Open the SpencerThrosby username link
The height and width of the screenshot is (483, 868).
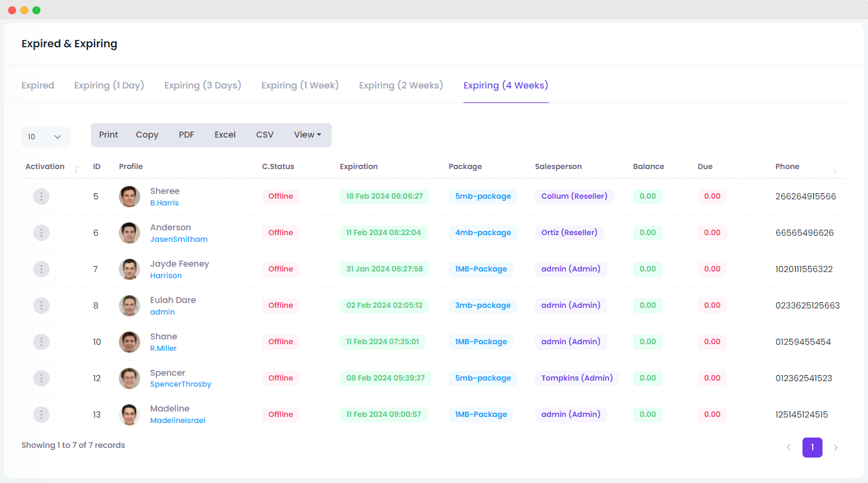[x=181, y=384]
